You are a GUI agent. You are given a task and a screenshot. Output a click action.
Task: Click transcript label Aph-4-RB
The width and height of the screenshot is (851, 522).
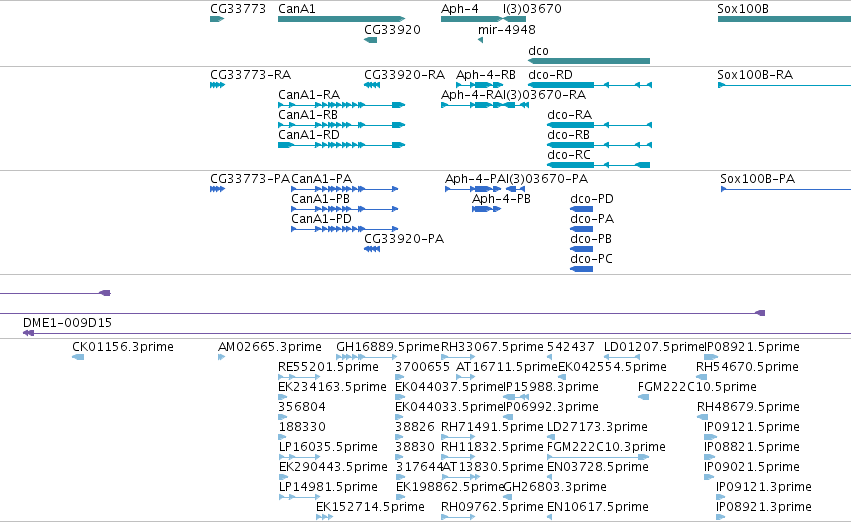pyautogui.click(x=486, y=75)
